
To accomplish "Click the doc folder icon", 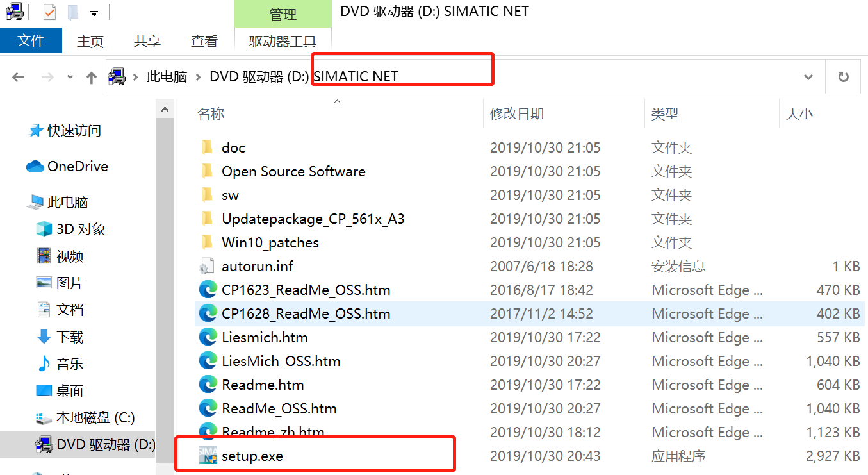I will click(207, 147).
